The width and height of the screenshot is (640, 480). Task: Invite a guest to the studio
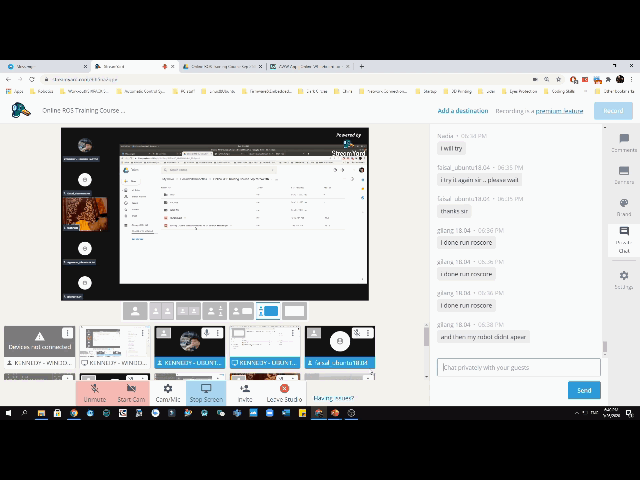click(245, 393)
